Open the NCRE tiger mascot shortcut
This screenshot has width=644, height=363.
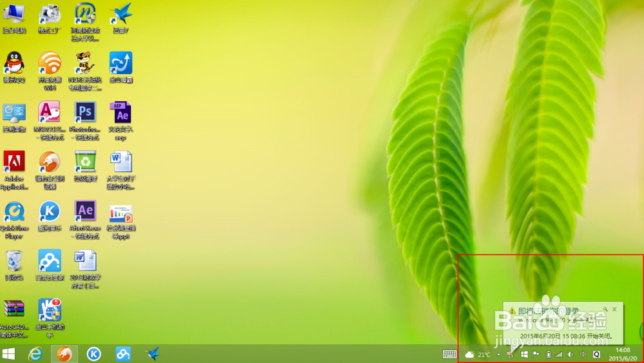[85, 71]
